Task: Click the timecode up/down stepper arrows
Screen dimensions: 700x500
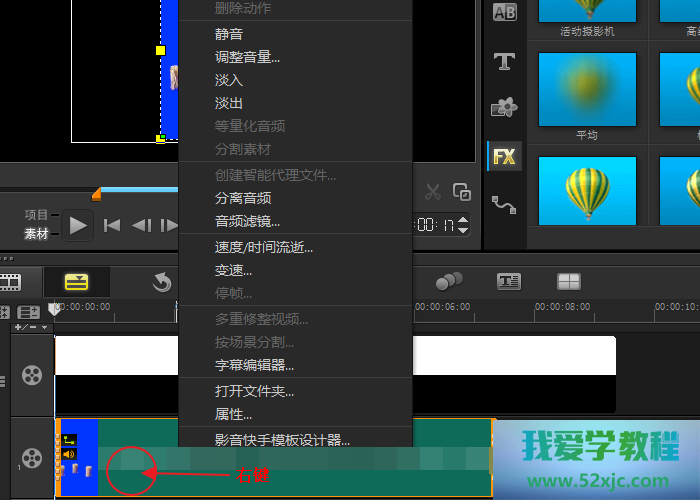Action: [x=462, y=226]
